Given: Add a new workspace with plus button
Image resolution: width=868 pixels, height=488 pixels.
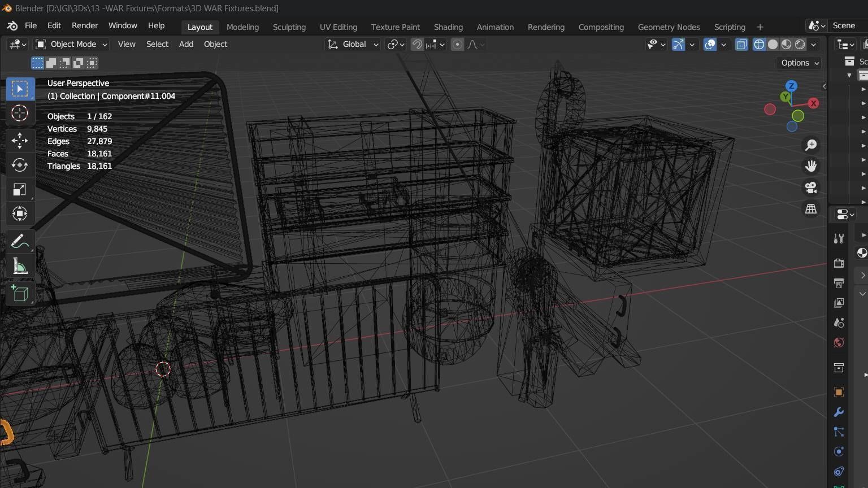Looking at the screenshot, I should (760, 27).
